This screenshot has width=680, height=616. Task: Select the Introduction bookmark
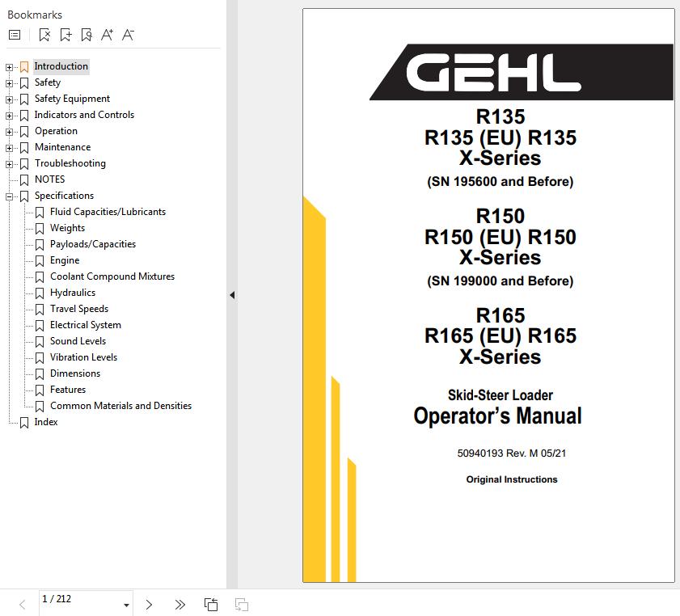(61, 66)
